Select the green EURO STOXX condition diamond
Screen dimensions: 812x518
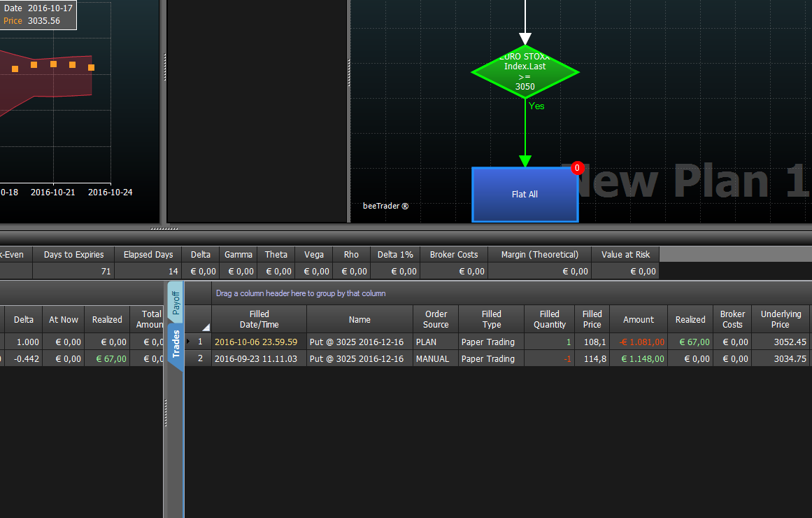tap(525, 71)
